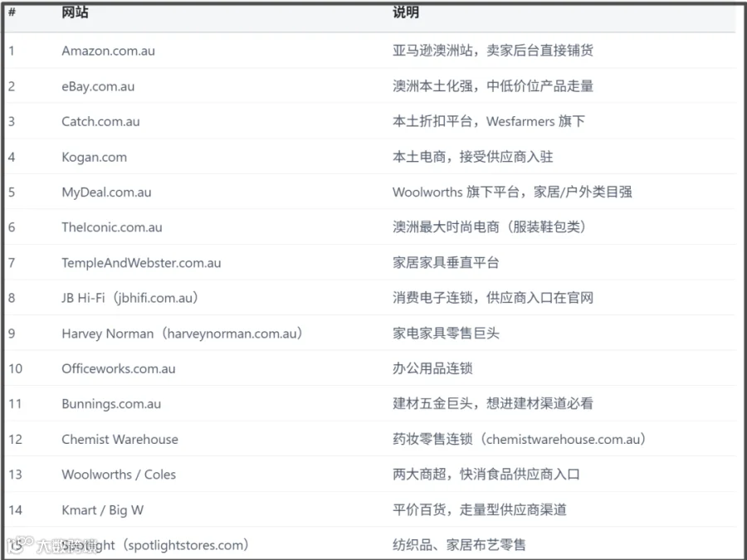Click row number 12
The width and height of the screenshot is (747, 560).
click(15, 439)
